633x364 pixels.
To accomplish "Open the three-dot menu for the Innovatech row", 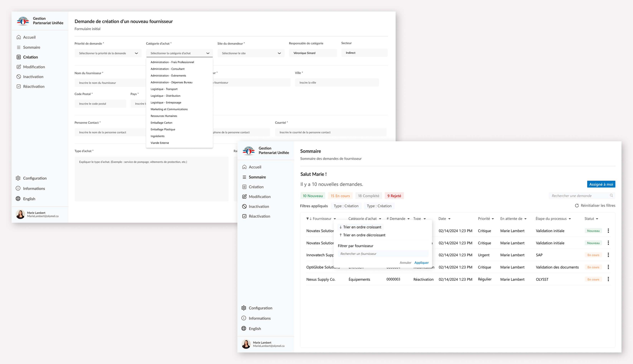I will [x=608, y=255].
